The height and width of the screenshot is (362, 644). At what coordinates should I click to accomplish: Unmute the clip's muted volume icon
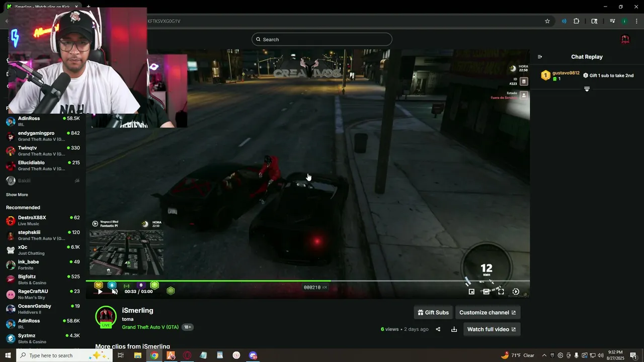coord(115,292)
